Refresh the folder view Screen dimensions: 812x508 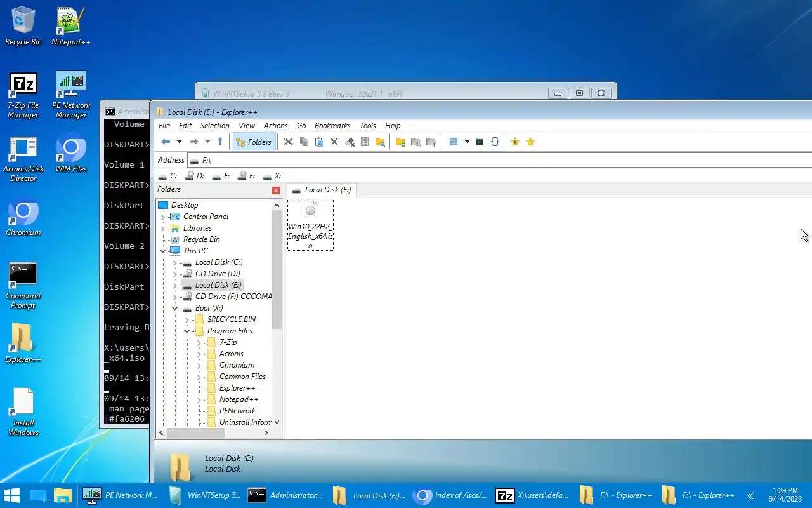point(495,142)
